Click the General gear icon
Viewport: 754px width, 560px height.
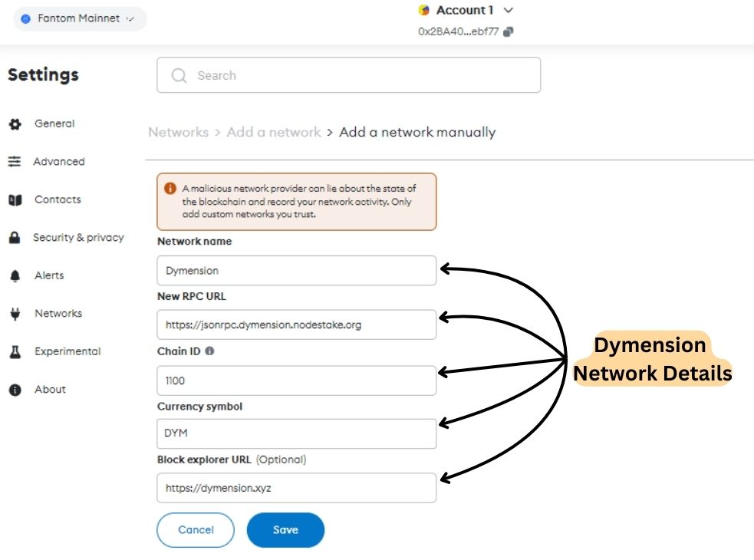click(x=15, y=124)
